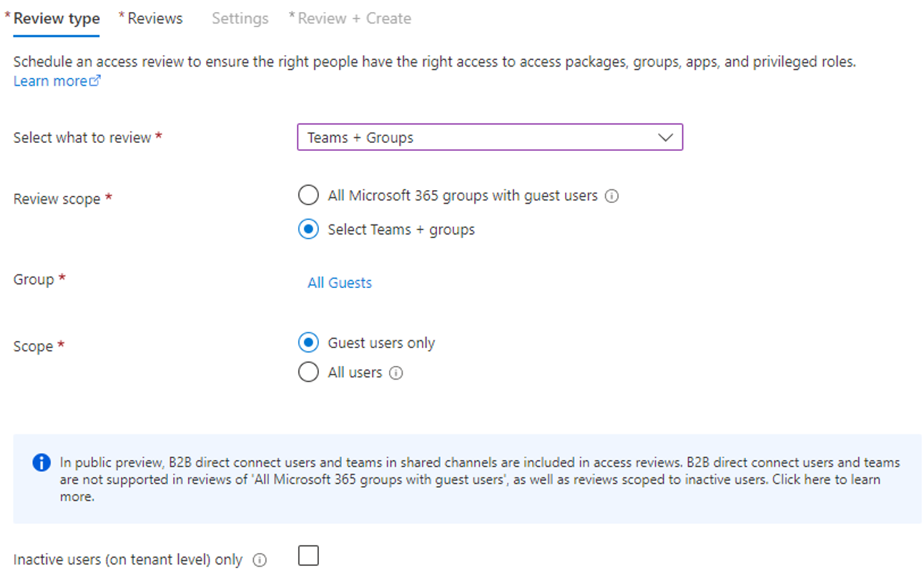
Task: Click the 'Select Teams + groups' label text
Action: pos(401,229)
